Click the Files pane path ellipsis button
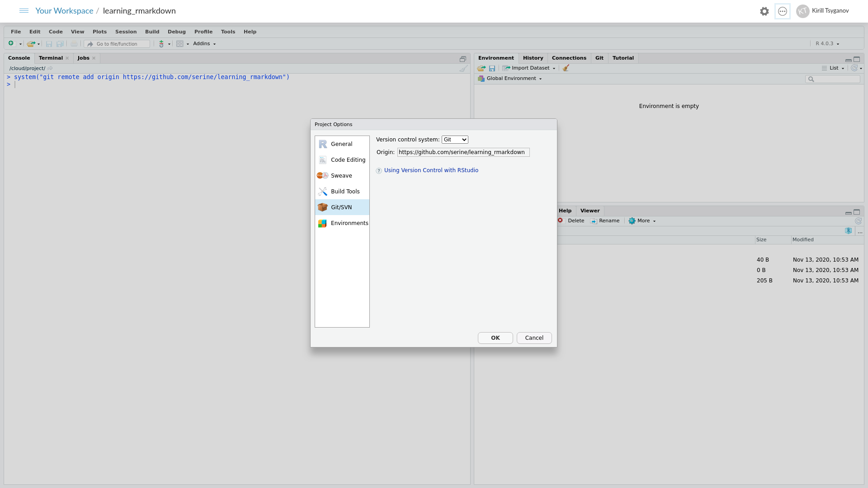The width and height of the screenshot is (868, 488). coord(860,231)
